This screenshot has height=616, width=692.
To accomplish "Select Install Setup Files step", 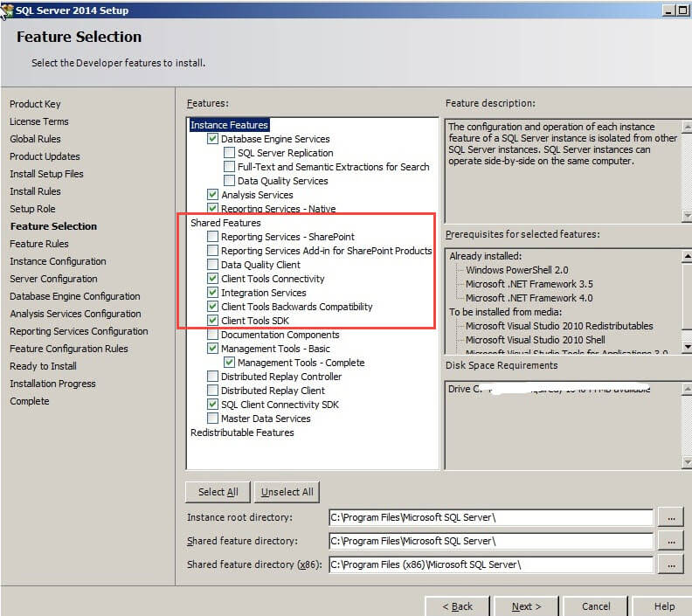I will pyautogui.click(x=47, y=174).
